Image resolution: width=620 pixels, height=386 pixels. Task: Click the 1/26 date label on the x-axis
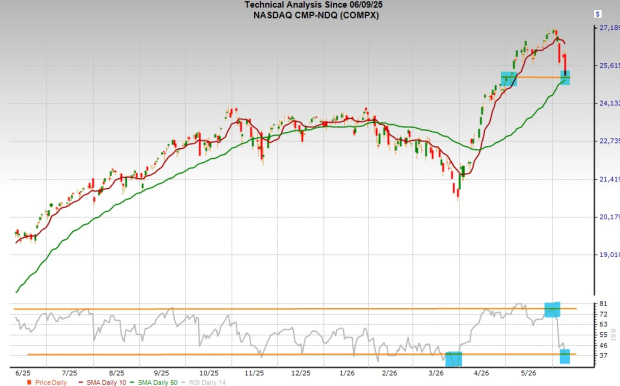click(347, 373)
